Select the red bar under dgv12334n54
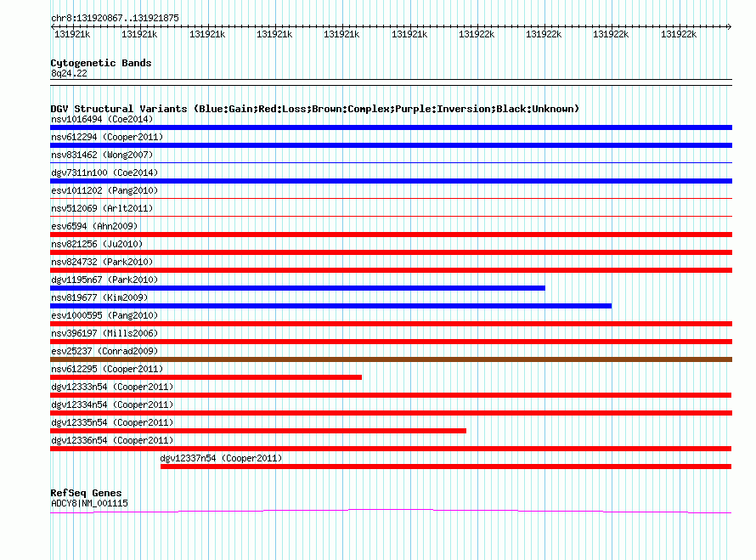This screenshot has height=560, width=756. [391, 413]
